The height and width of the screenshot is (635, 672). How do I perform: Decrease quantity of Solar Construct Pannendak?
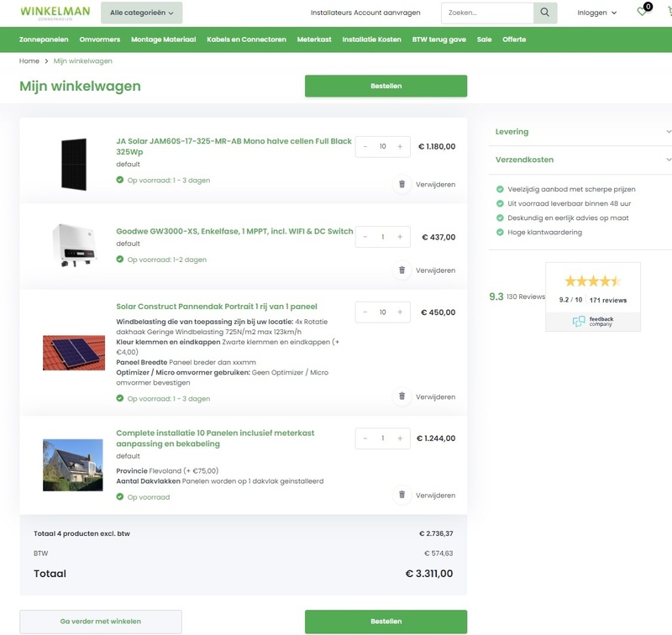coord(365,312)
